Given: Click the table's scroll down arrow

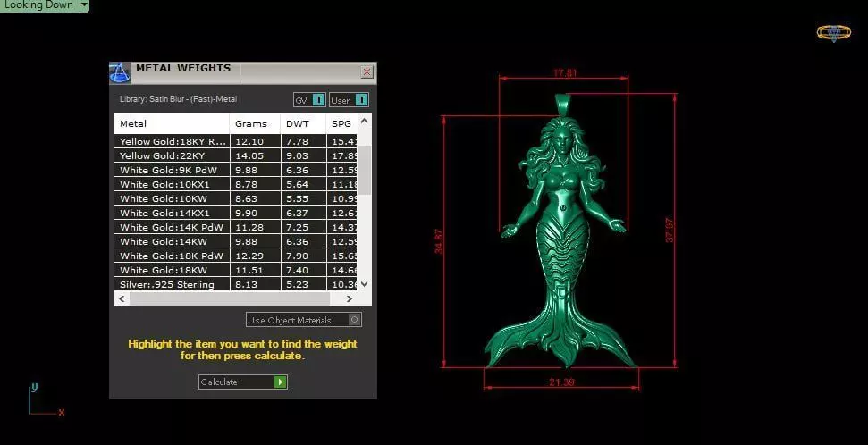Looking at the screenshot, I should [364, 284].
